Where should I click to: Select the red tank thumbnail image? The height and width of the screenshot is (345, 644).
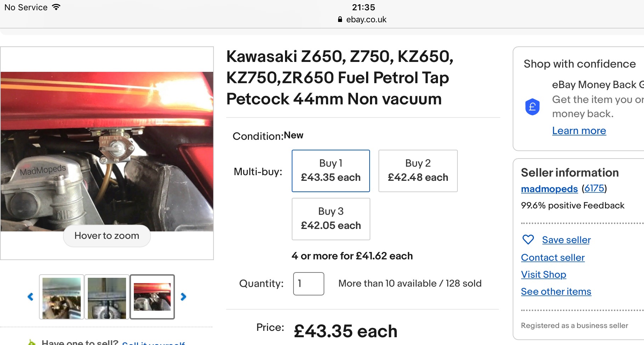click(152, 297)
